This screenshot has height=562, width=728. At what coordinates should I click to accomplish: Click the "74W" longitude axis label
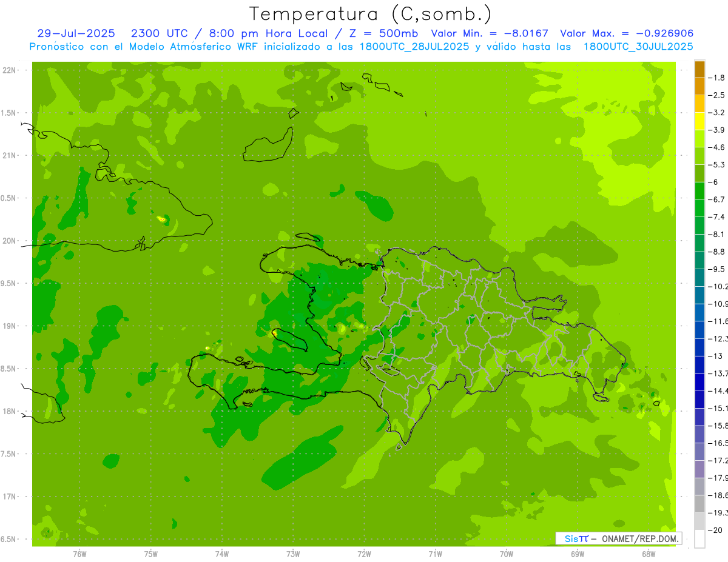[x=222, y=554]
